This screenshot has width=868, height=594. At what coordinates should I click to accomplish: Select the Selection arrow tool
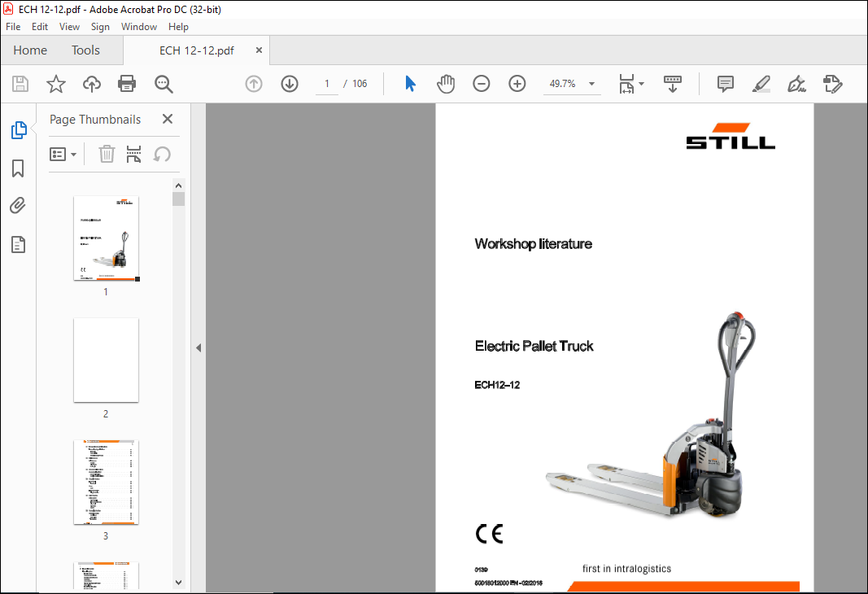pyautogui.click(x=410, y=84)
